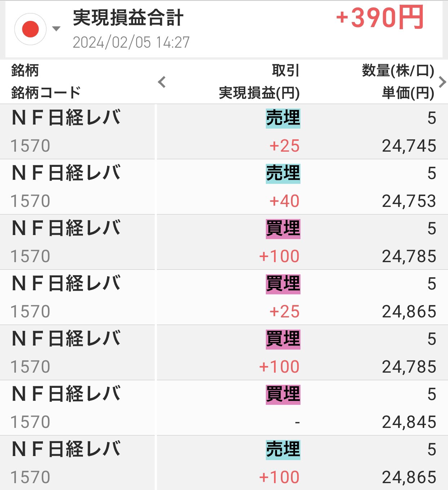The width and height of the screenshot is (448, 490).
Task: Open the country dropdown arrow
Action: click(56, 29)
